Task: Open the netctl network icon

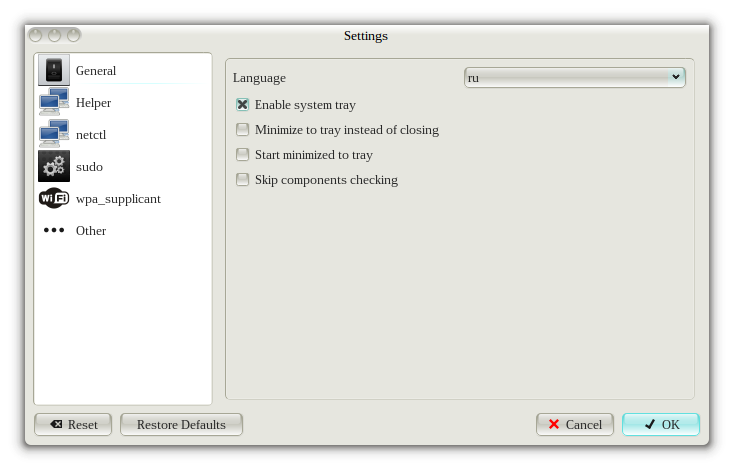Action: [x=54, y=135]
